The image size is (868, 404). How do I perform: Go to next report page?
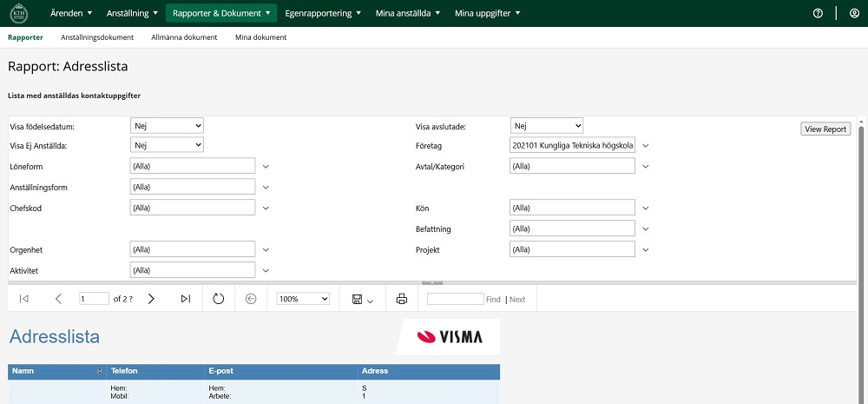click(151, 299)
